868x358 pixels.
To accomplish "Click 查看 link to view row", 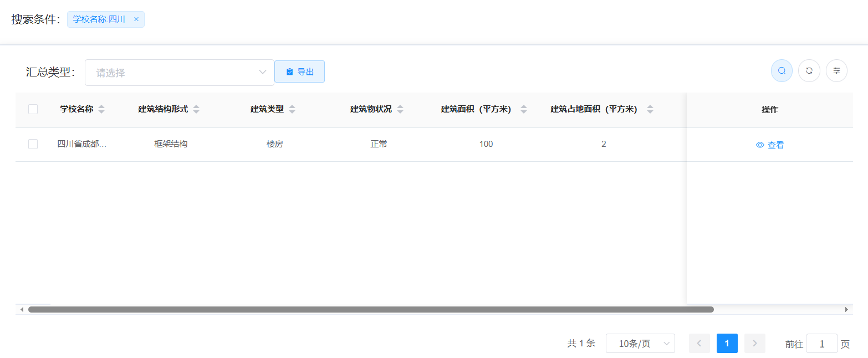I will pyautogui.click(x=770, y=145).
